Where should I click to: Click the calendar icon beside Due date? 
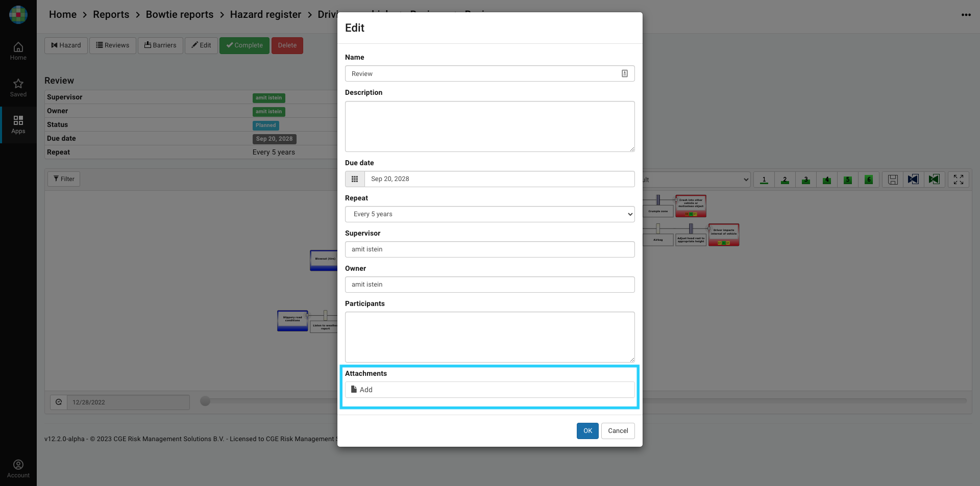click(355, 179)
